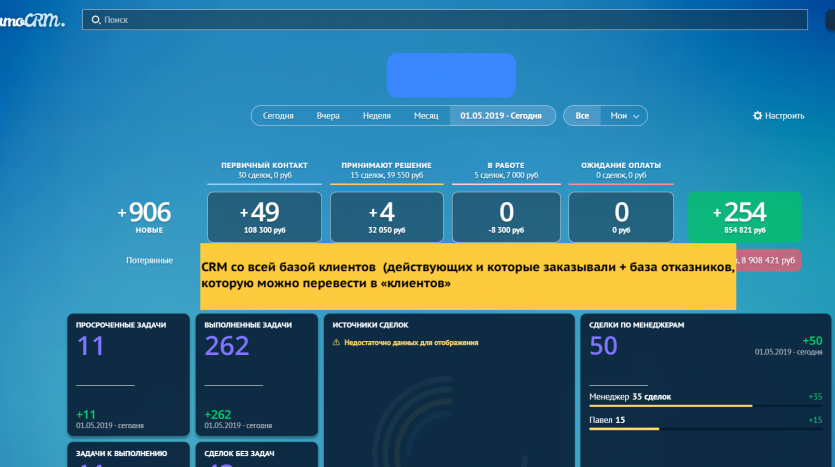835x467 pixels.
Task: Select the Месяц period filter
Action: (426, 116)
